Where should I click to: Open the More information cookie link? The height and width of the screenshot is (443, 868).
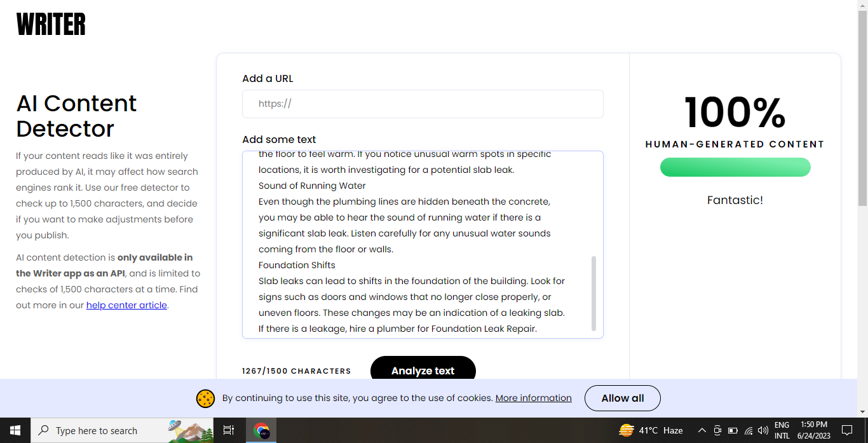click(x=534, y=398)
